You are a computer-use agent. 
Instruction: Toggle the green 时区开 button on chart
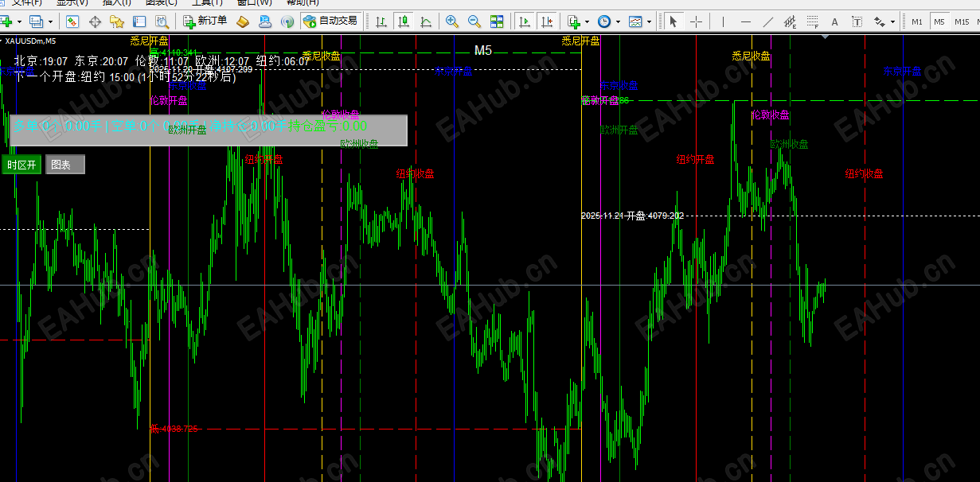pyautogui.click(x=21, y=165)
